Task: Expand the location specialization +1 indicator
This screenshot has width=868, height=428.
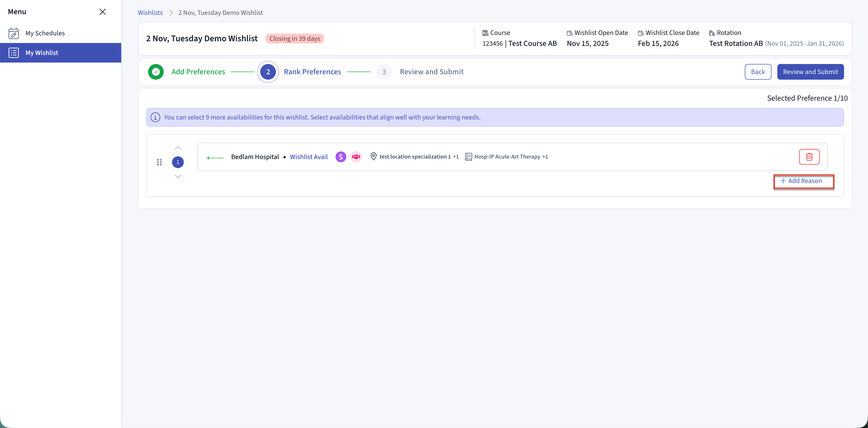Action: click(x=456, y=157)
